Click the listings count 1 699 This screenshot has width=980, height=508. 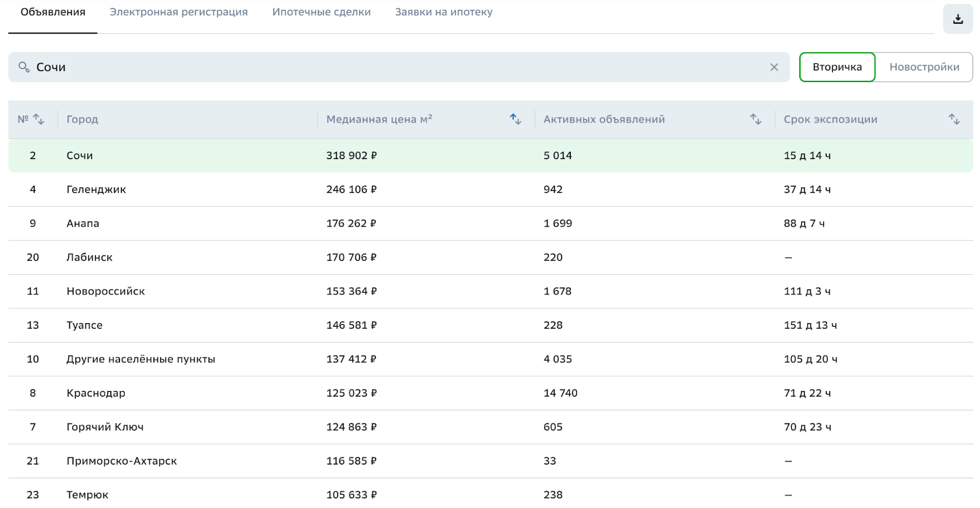coord(558,223)
